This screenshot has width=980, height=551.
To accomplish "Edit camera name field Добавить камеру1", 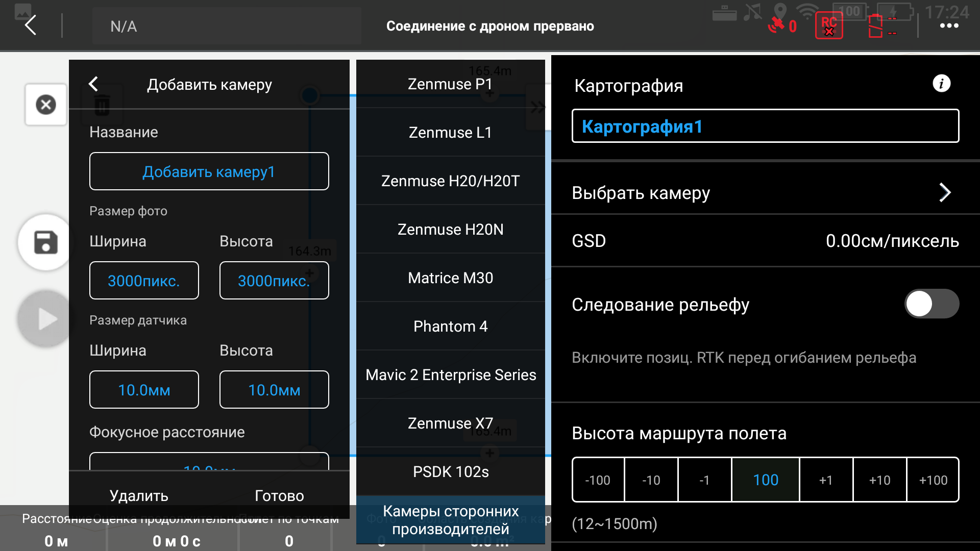I will click(x=209, y=171).
